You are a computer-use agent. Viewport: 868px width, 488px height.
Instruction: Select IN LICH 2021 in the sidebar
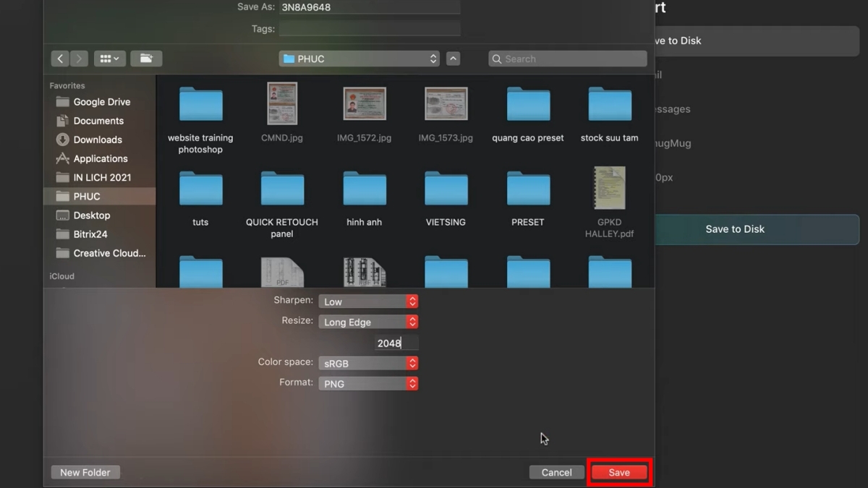point(100,177)
